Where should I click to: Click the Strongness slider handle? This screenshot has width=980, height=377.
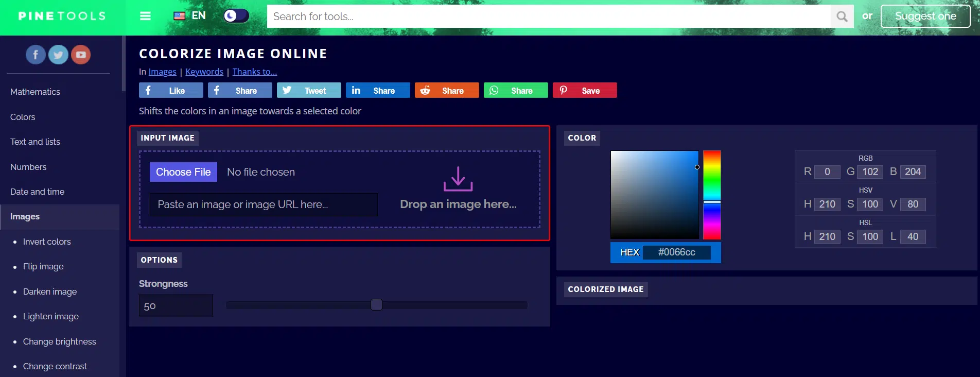376,305
